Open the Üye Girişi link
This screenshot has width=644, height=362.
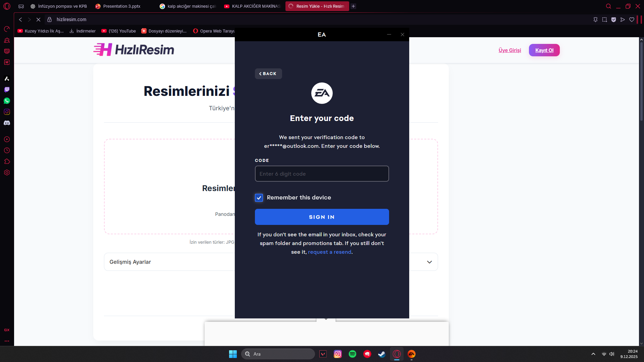coord(510,50)
